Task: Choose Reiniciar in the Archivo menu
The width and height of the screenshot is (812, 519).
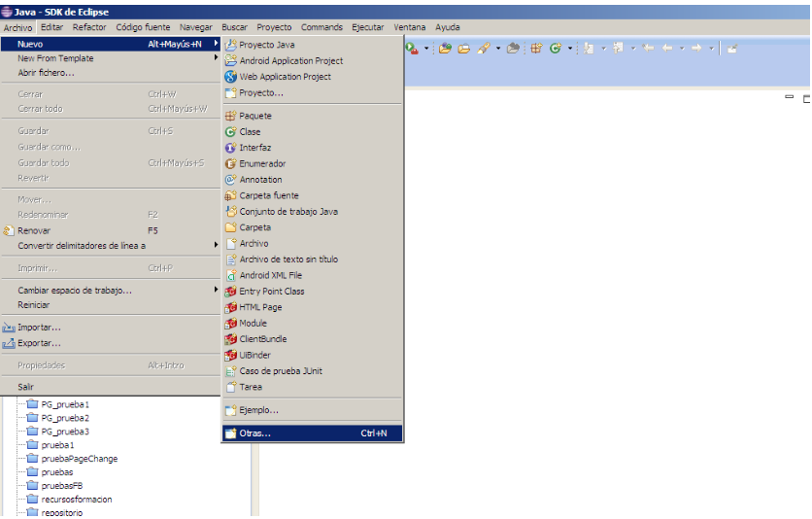Action: point(111,305)
